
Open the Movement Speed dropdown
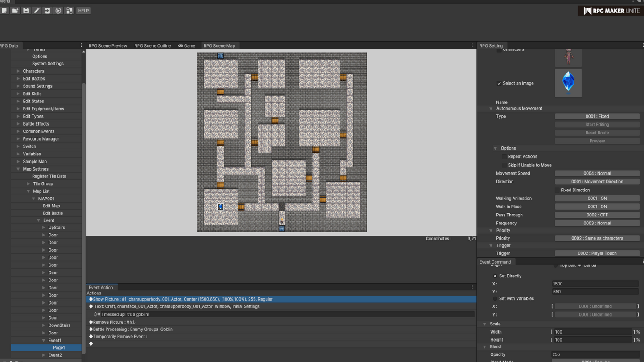pyautogui.click(x=597, y=173)
